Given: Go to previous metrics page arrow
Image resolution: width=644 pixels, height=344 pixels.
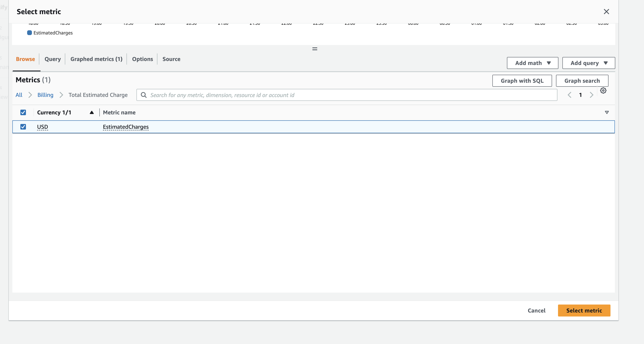Looking at the screenshot, I should pos(569,95).
